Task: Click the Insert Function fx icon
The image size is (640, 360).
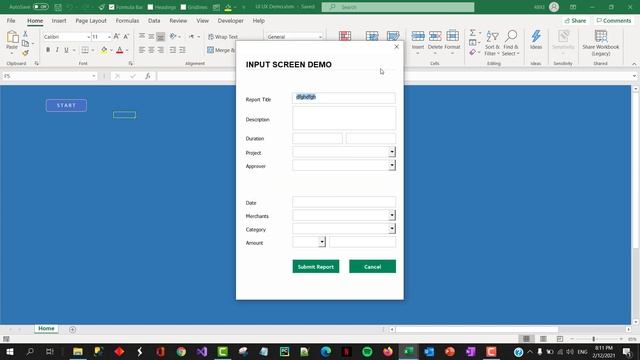Action: (148, 76)
